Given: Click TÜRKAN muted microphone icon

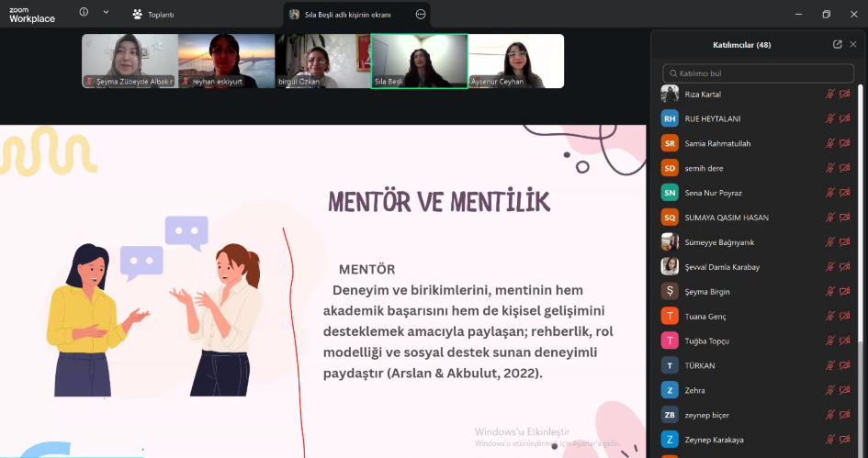Looking at the screenshot, I should 829,365.
